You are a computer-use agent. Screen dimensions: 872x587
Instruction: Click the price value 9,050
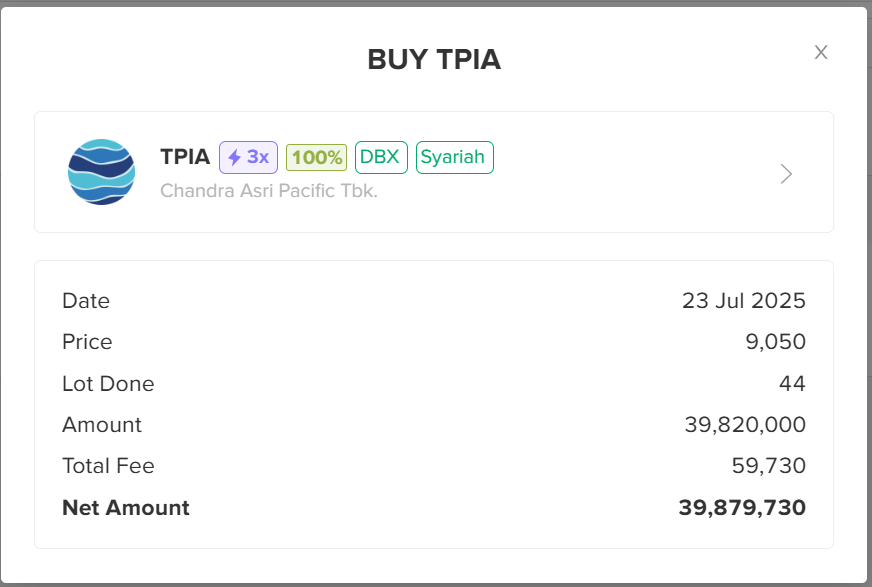pos(775,342)
